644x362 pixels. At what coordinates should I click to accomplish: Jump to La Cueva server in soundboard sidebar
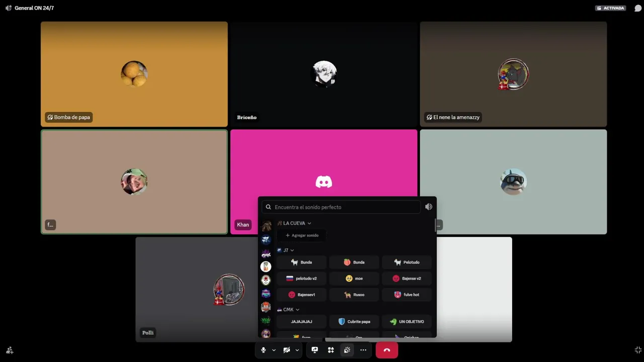tap(266, 226)
